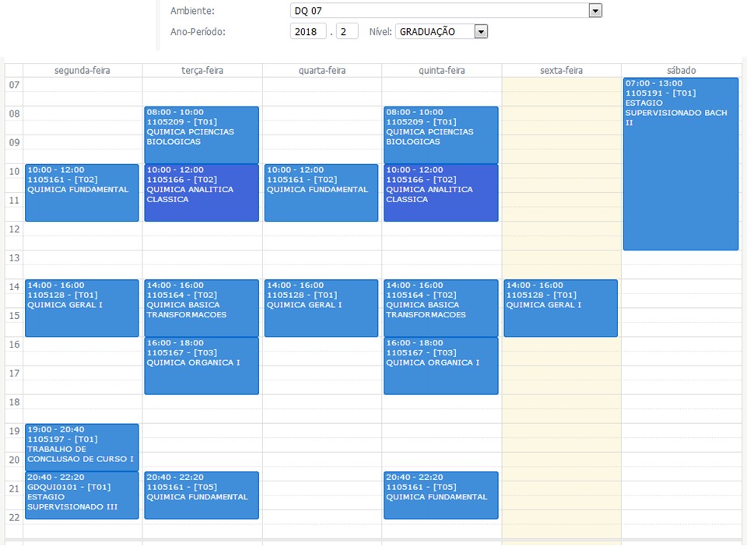Click the period field showing 2
The width and height of the screenshot is (747, 560).
click(346, 32)
